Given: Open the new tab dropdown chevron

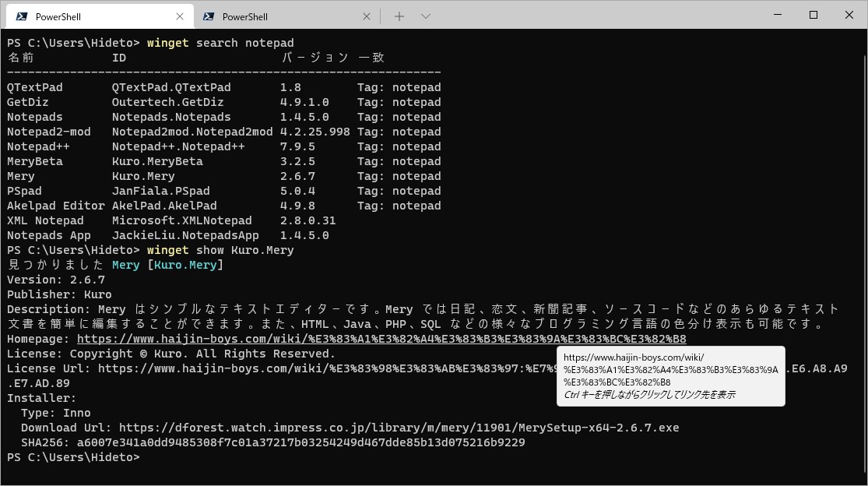Looking at the screenshot, I should click(x=425, y=16).
